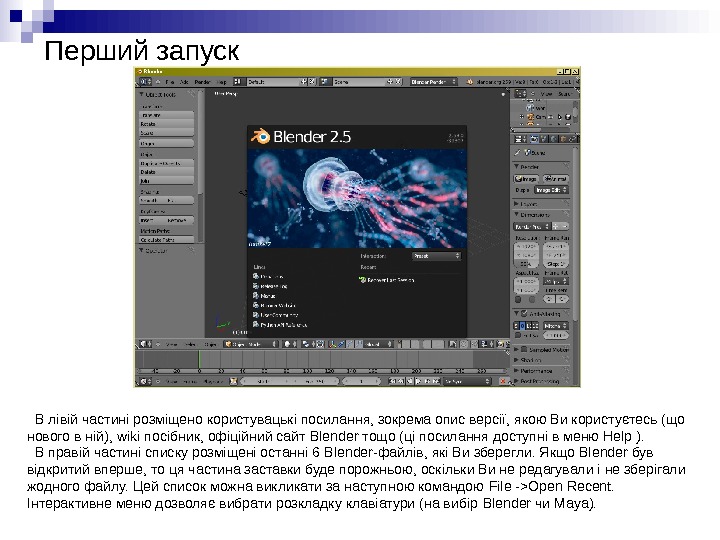The height and width of the screenshot is (540, 720).
Task: Click the Join button in Object Tools
Action: (x=166, y=181)
